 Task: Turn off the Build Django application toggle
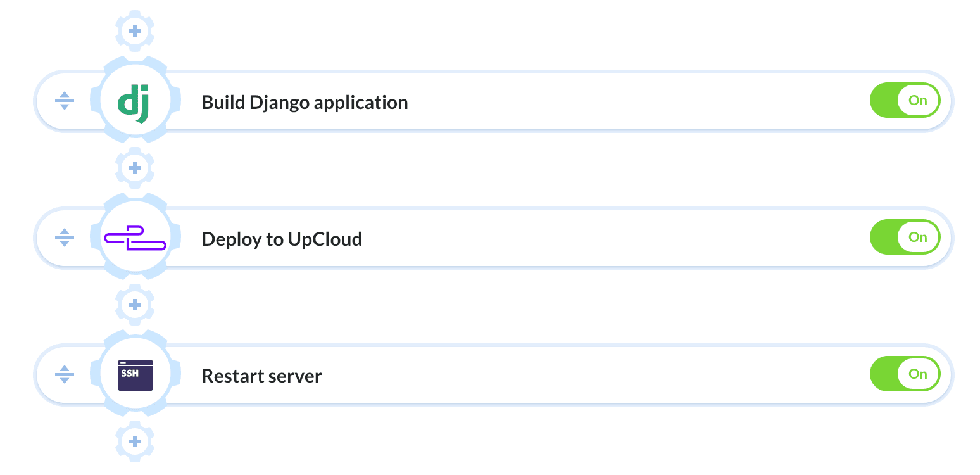coord(905,101)
